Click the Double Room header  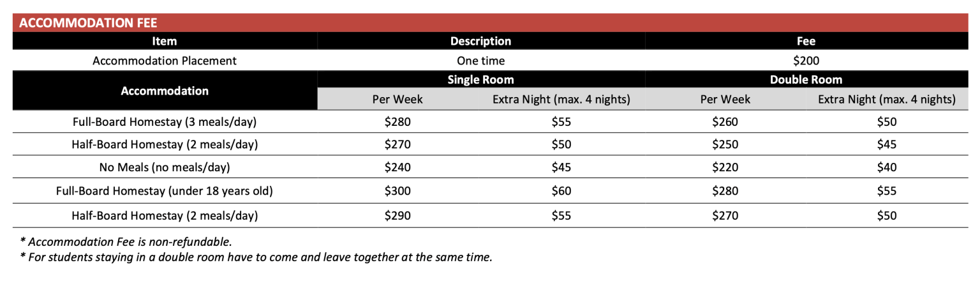point(806,80)
